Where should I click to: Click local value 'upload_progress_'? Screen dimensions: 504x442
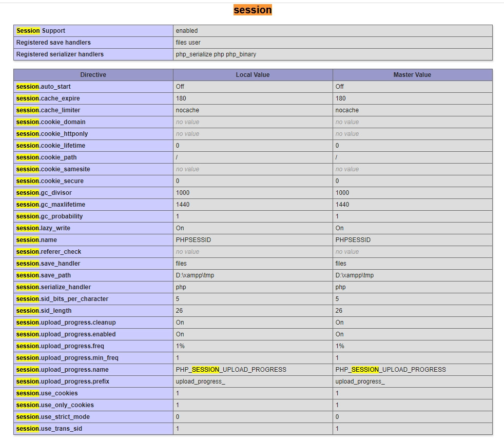[200, 381]
